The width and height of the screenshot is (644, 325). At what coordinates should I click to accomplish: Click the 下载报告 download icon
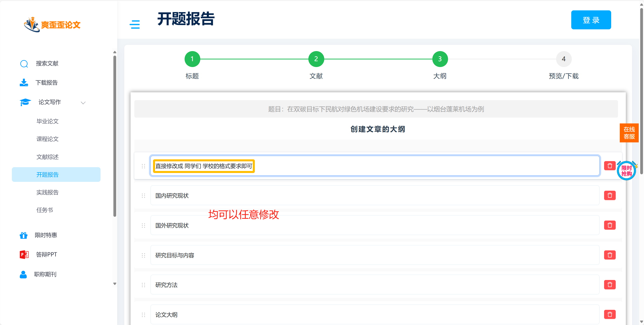(24, 83)
